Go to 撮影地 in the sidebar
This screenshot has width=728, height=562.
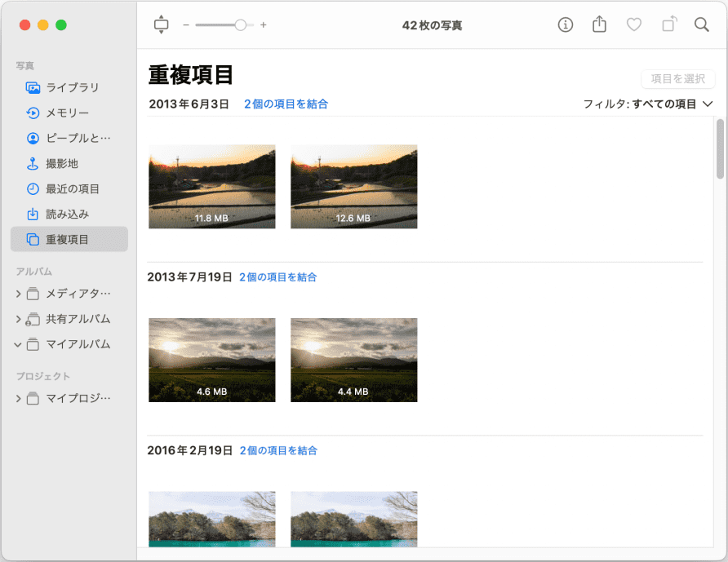point(62,163)
